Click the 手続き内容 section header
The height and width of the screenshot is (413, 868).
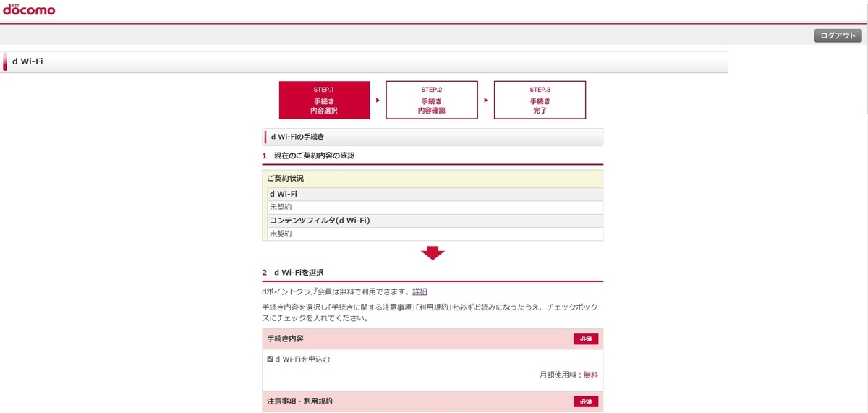pos(433,339)
